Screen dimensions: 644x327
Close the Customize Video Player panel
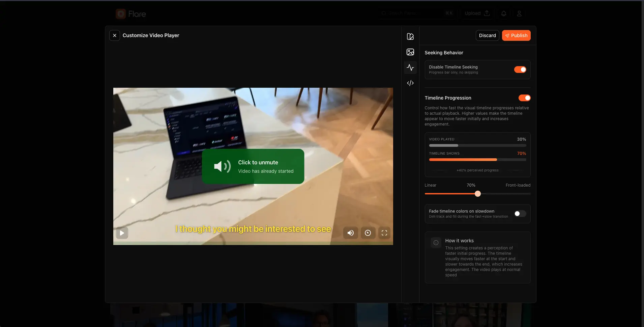(x=115, y=35)
